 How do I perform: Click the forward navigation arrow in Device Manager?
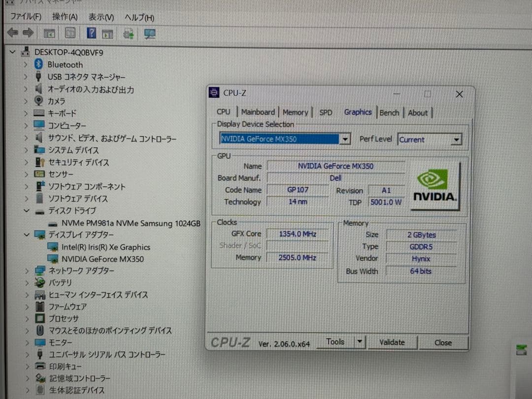27,33
